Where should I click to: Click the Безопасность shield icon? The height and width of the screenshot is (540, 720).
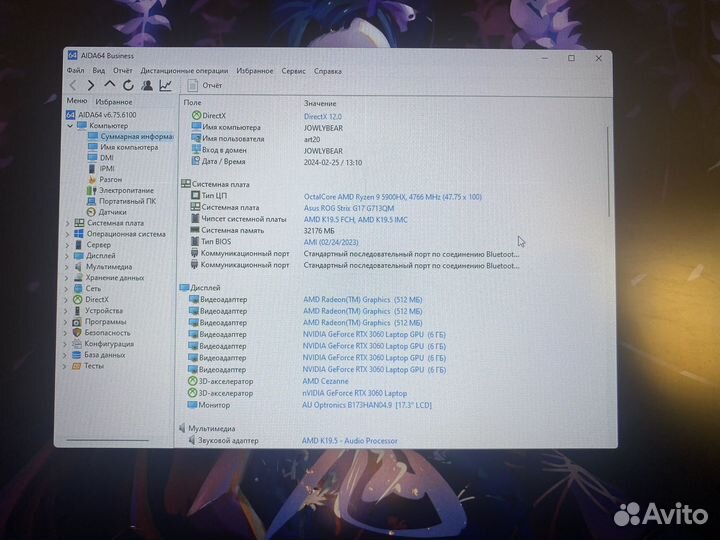point(77,332)
